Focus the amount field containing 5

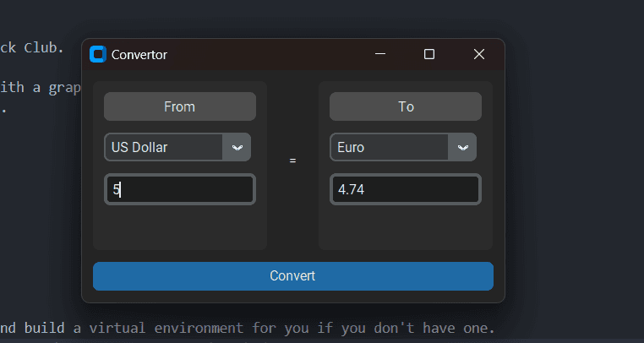pos(179,189)
